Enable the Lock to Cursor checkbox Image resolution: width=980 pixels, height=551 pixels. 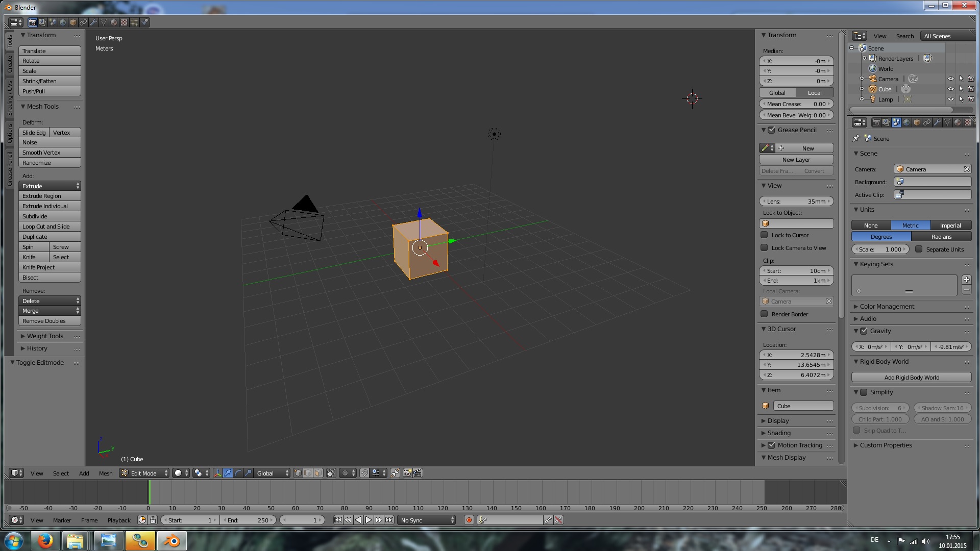[764, 235]
